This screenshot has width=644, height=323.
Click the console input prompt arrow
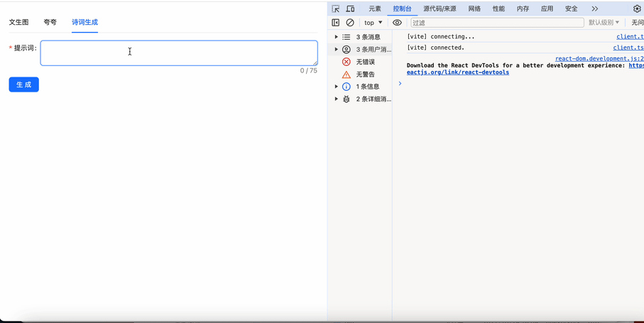pyautogui.click(x=400, y=83)
